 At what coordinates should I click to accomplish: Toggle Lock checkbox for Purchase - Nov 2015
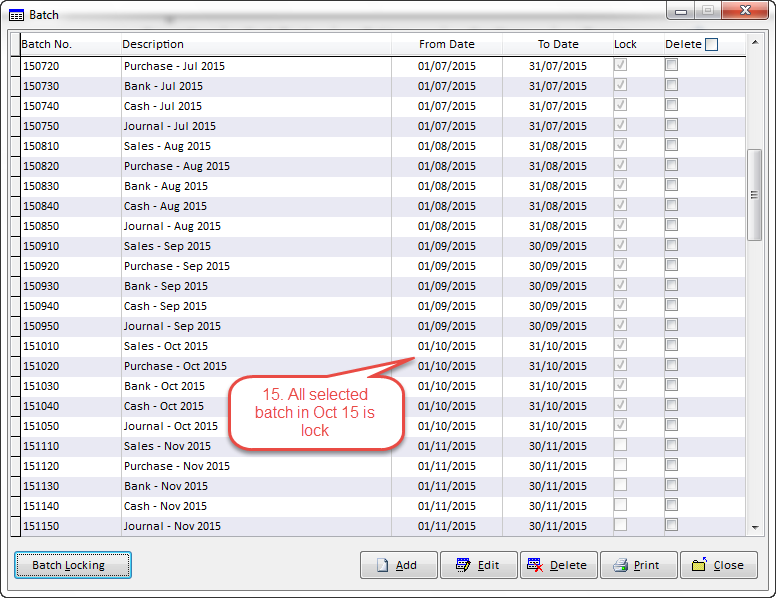pyautogui.click(x=621, y=465)
